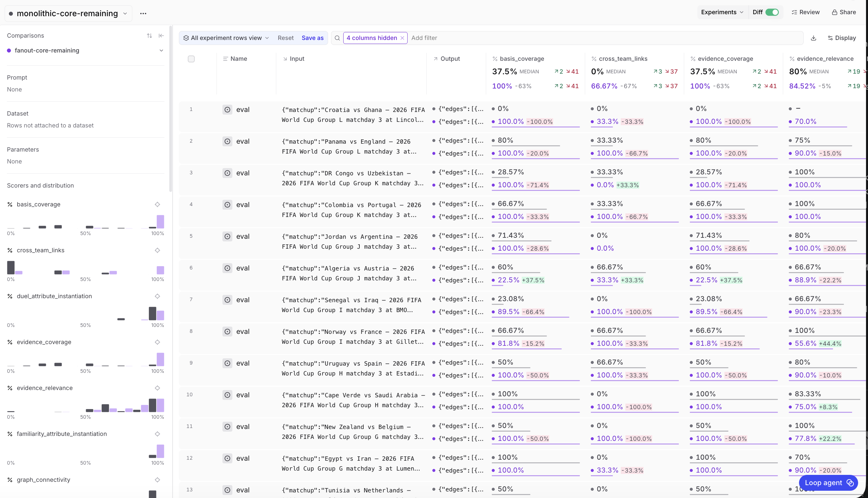Click the eval icon in Norway vs France row
The image size is (868, 498).
[227, 332]
